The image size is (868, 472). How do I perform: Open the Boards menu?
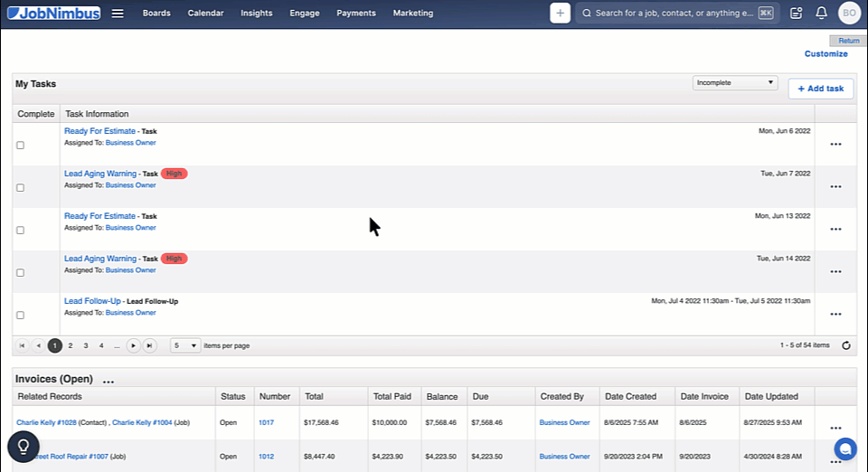[x=156, y=14]
